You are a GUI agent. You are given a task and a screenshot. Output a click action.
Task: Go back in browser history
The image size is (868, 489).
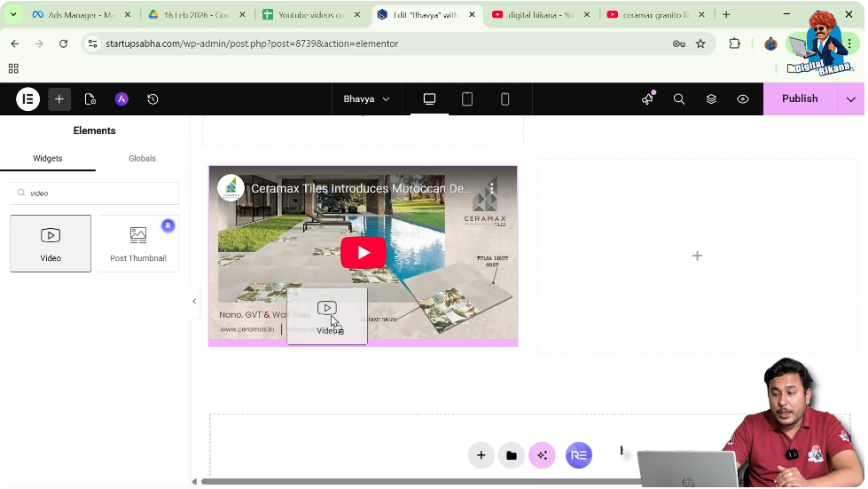(15, 43)
